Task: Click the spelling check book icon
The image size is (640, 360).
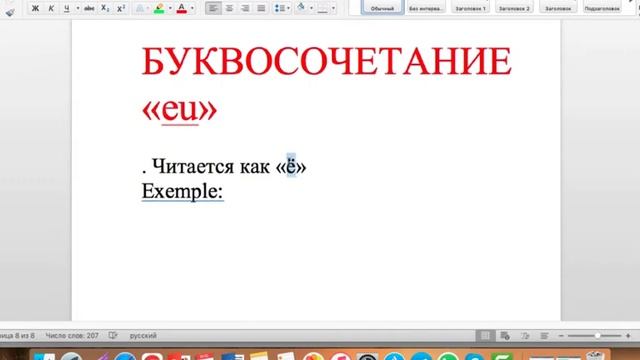Action: point(113,336)
